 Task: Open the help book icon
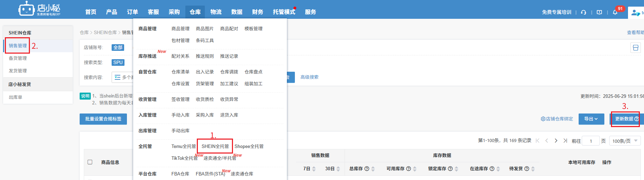pos(599,12)
